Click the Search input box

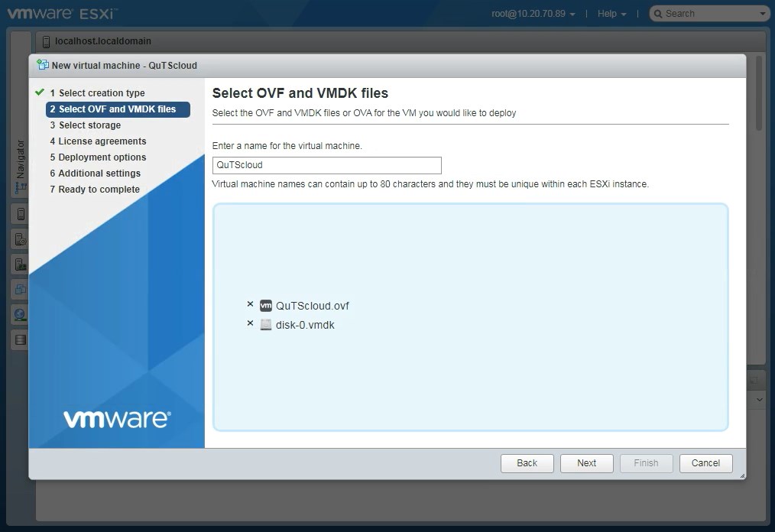coord(709,14)
